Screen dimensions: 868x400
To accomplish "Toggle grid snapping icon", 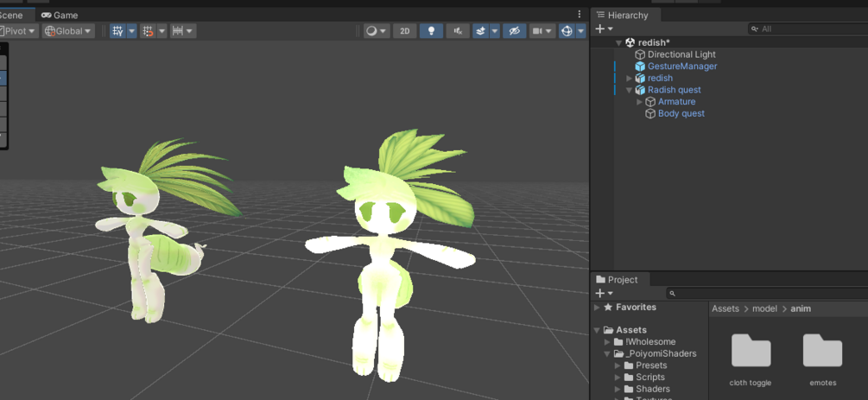I will [148, 31].
